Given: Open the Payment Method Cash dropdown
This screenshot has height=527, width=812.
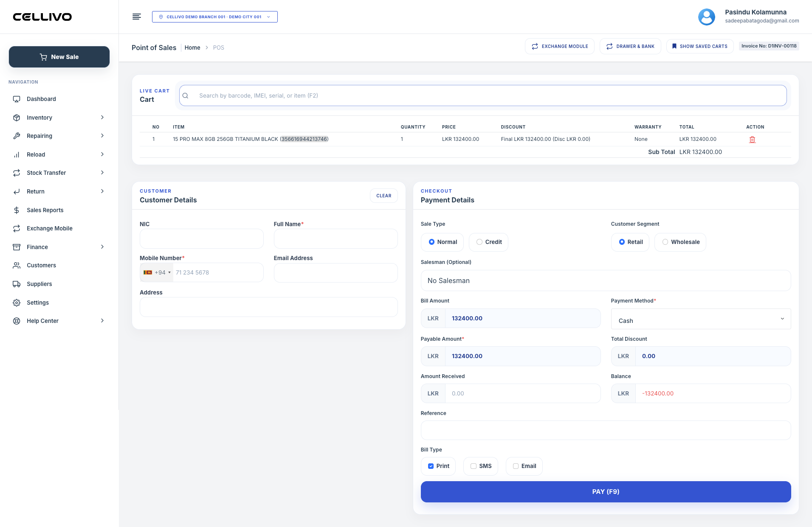Looking at the screenshot, I should [701, 319].
